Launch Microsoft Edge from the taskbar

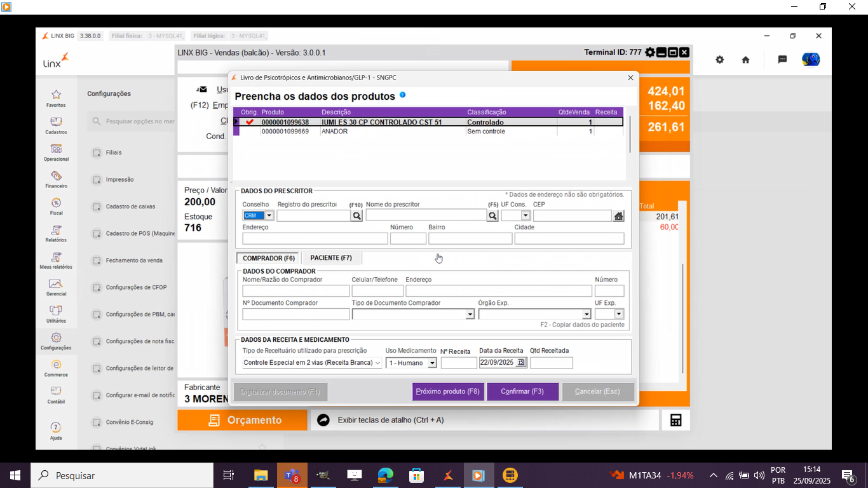pyautogui.click(x=385, y=475)
